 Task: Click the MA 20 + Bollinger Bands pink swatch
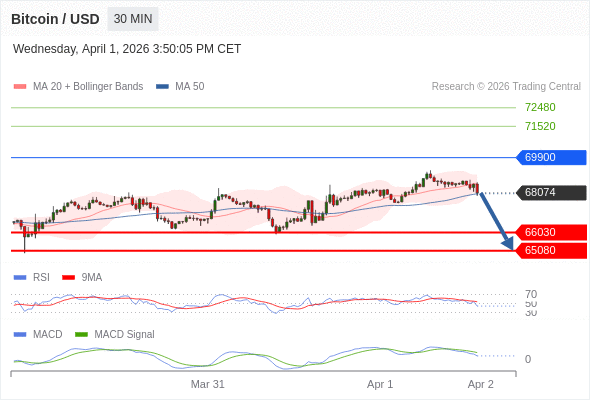click(x=20, y=87)
